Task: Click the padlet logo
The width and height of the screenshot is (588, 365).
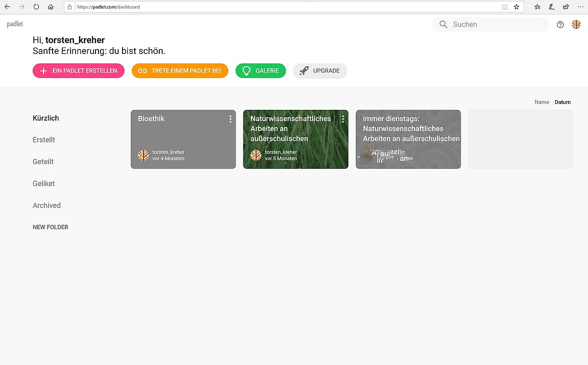Action: point(15,24)
